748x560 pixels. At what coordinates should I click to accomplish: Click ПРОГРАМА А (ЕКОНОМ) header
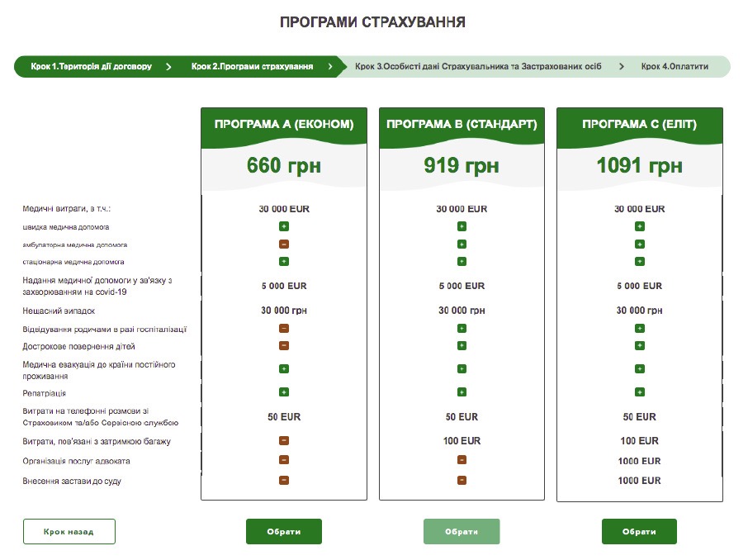(x=284, y=124)
